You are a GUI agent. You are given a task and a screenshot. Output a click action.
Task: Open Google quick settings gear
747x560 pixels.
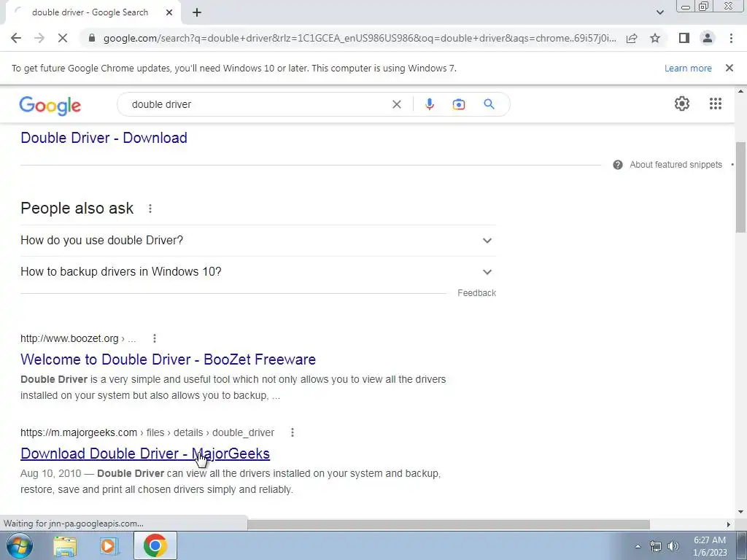pyautogui.click(x=682, y=104)
